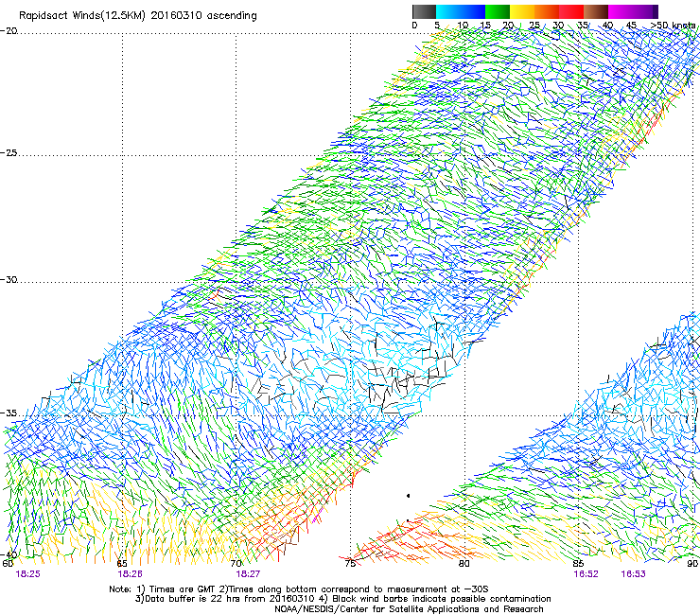This screenshot has height=615, width=700.
Task: Click the longitude label '80'
Action: (464, 564)
